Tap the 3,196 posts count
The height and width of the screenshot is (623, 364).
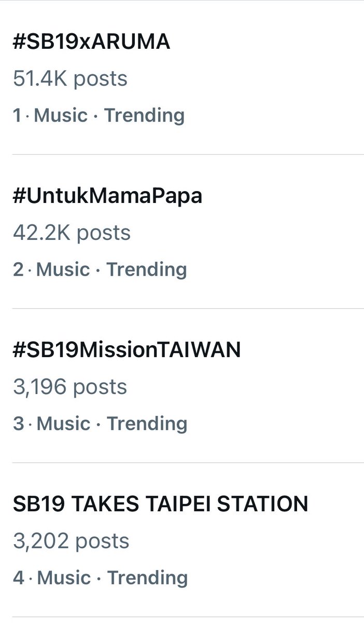point(69,387)
